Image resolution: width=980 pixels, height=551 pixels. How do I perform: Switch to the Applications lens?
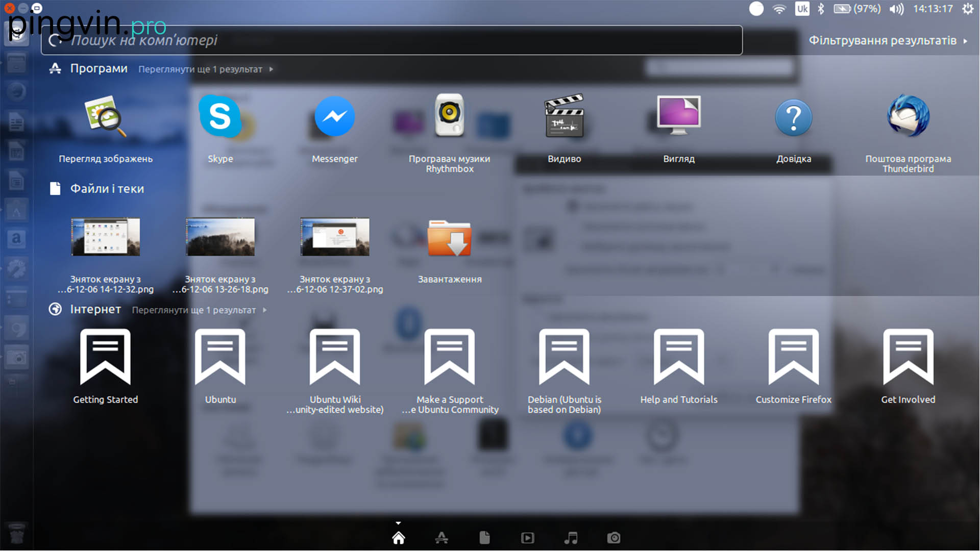pos(442,538)
